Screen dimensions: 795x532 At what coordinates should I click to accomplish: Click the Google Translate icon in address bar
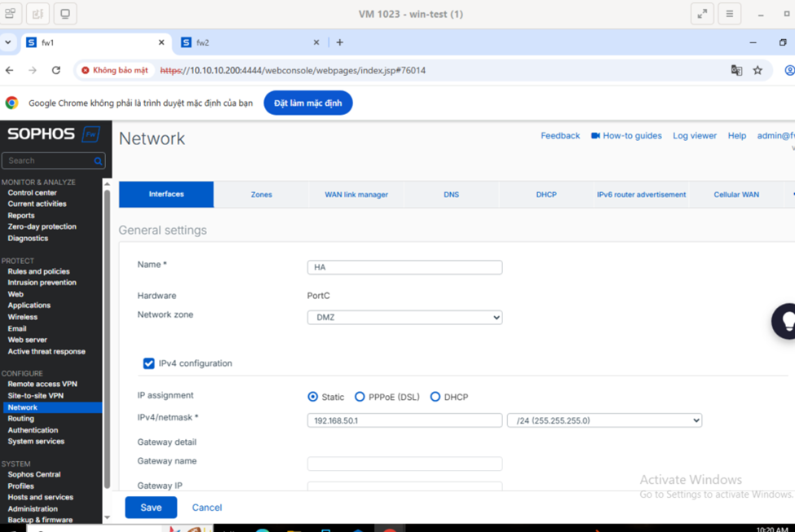click(x=736, y=71)
